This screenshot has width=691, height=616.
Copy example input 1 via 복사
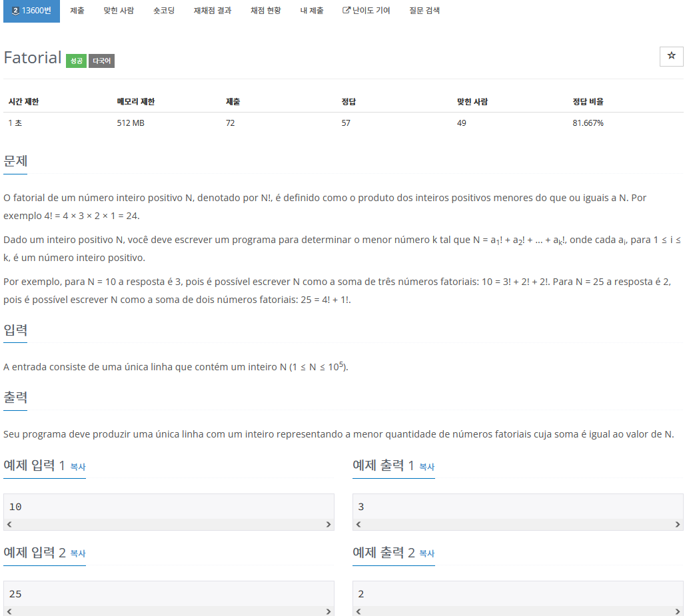(x=78, y=467)
